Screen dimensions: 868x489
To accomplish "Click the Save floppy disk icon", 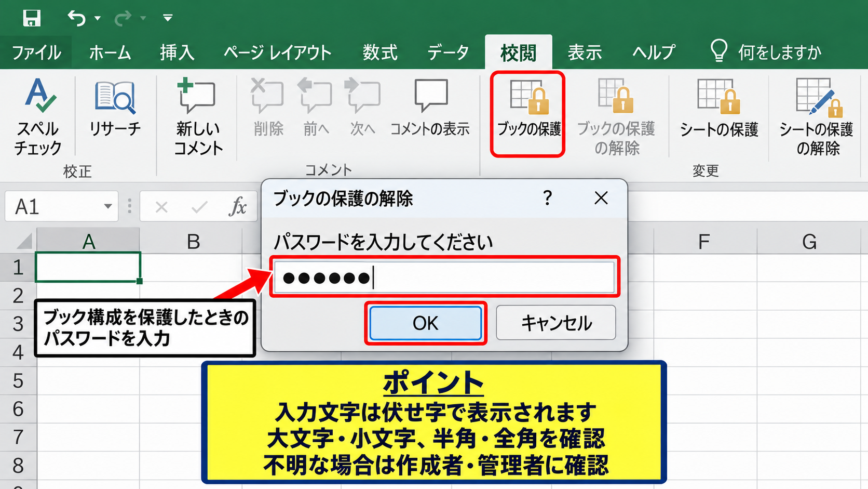I will coord(32,18).
